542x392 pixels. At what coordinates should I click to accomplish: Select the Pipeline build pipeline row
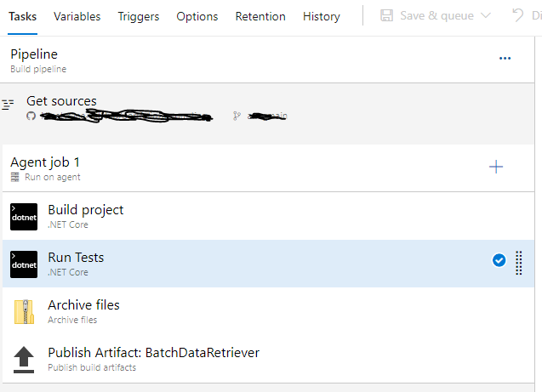pos(213,60)
